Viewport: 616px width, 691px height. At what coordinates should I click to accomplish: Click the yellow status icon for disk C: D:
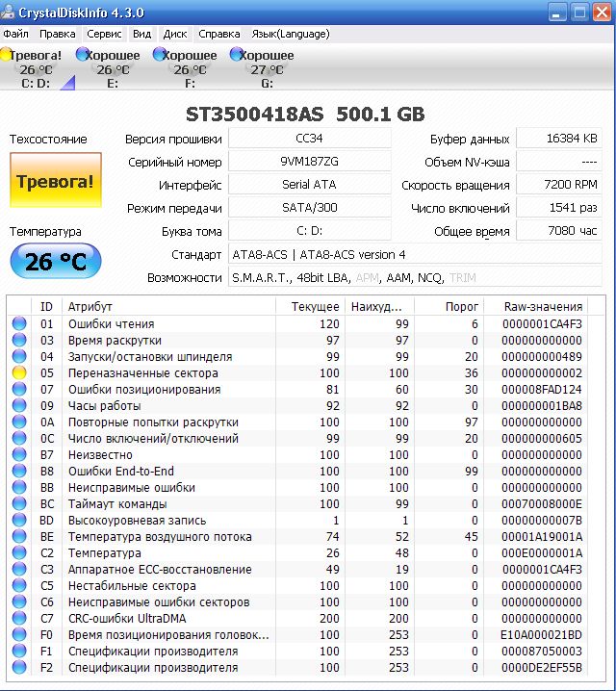(x=6, y=54)
